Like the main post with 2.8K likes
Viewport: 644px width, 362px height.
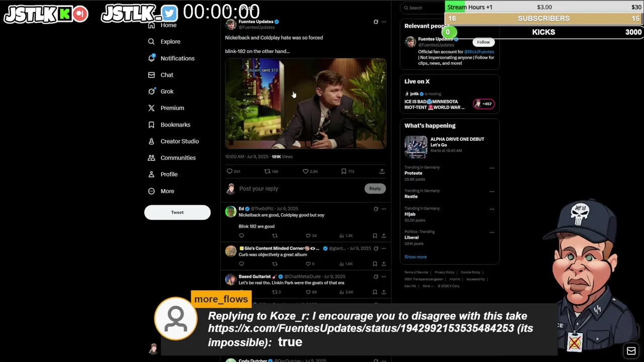pyautogui.click(x=305, y=171)
